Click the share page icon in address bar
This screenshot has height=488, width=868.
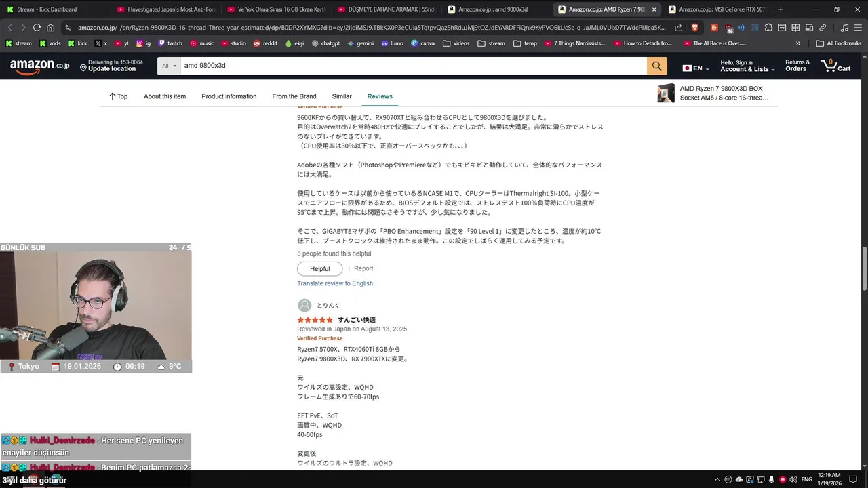pyautogui.click(x=678, y=28)
